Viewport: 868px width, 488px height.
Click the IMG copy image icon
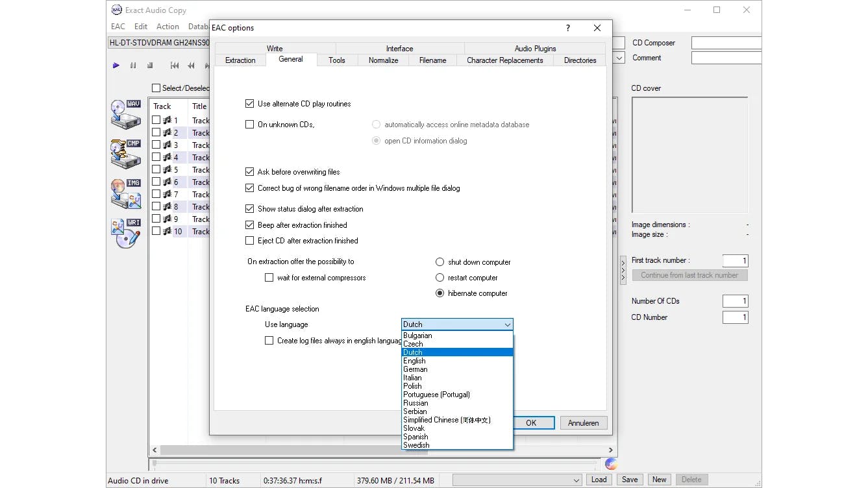[x=125, y=193]
